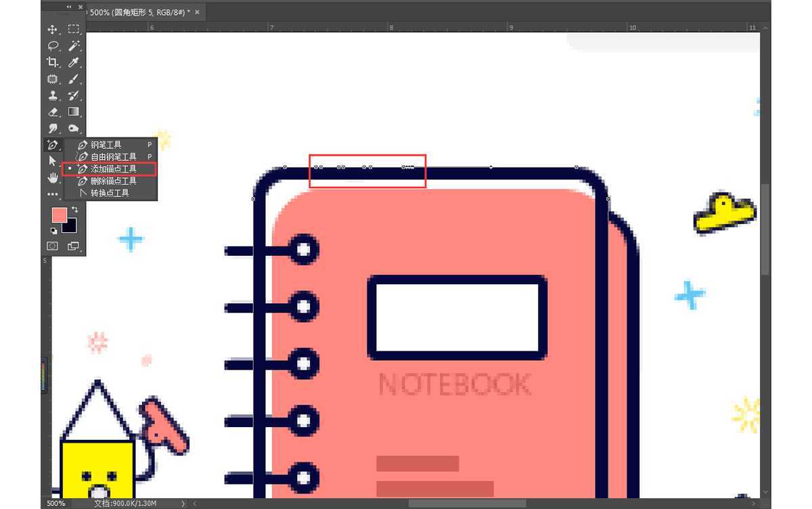
Task: Select the Crop tool
Action: click(x=53, y=62)
